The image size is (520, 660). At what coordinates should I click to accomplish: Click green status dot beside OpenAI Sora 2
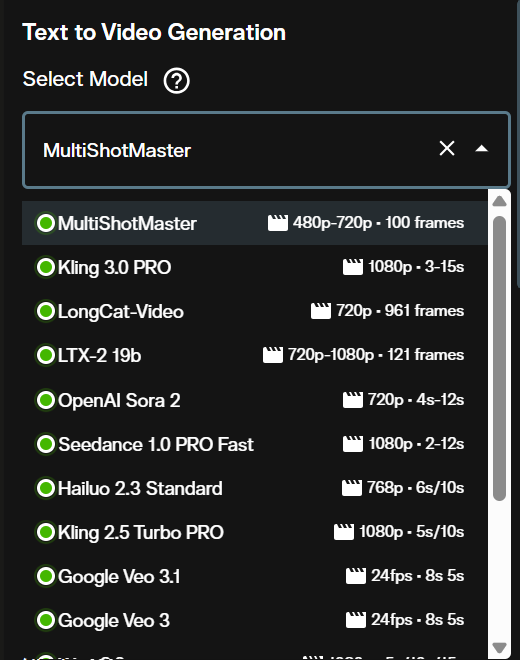pos(46,399)
